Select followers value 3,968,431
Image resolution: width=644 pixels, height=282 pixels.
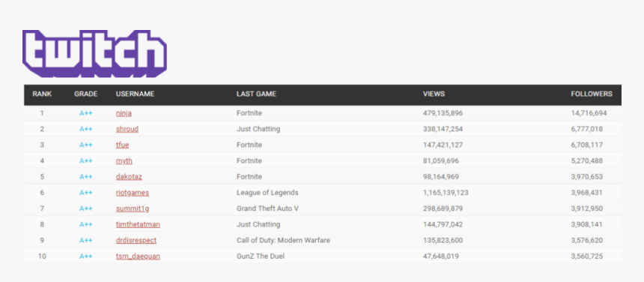tap(587, 193)
